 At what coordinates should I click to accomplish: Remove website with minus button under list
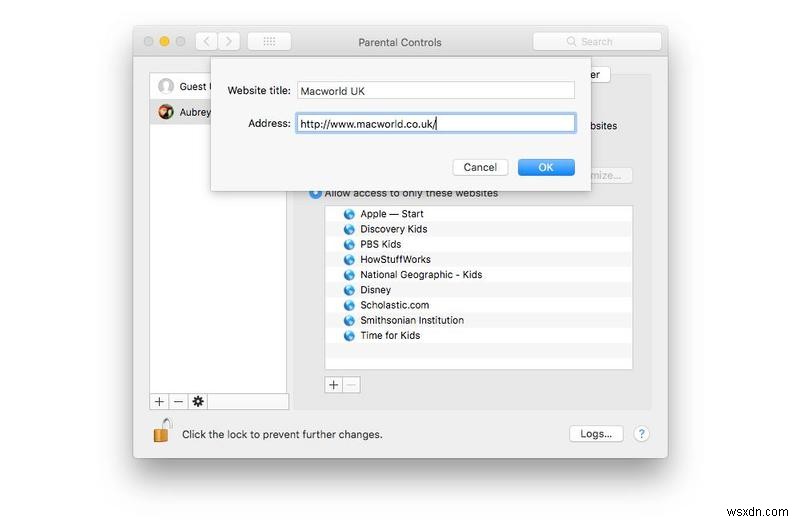[x=352, y=385]
